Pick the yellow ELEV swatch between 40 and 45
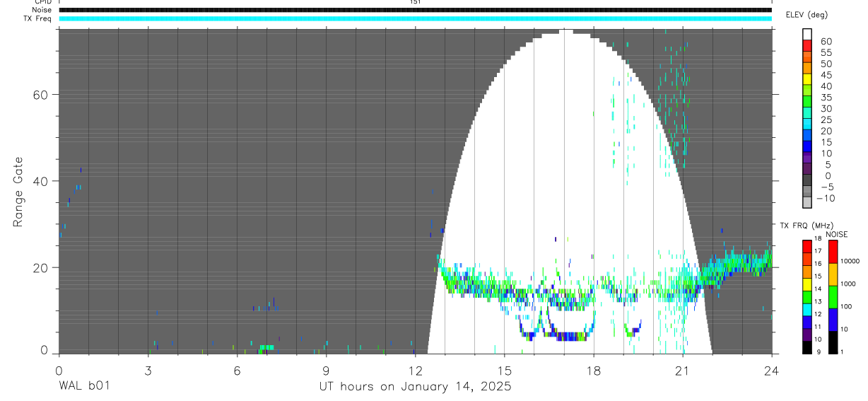 tap(807, 79)
